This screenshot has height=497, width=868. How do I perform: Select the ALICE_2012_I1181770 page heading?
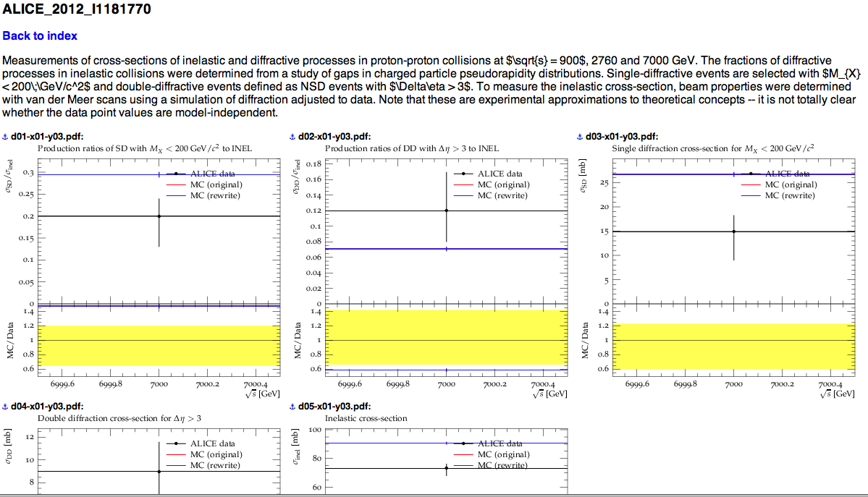pyautogui.click(x=77, y=9)
